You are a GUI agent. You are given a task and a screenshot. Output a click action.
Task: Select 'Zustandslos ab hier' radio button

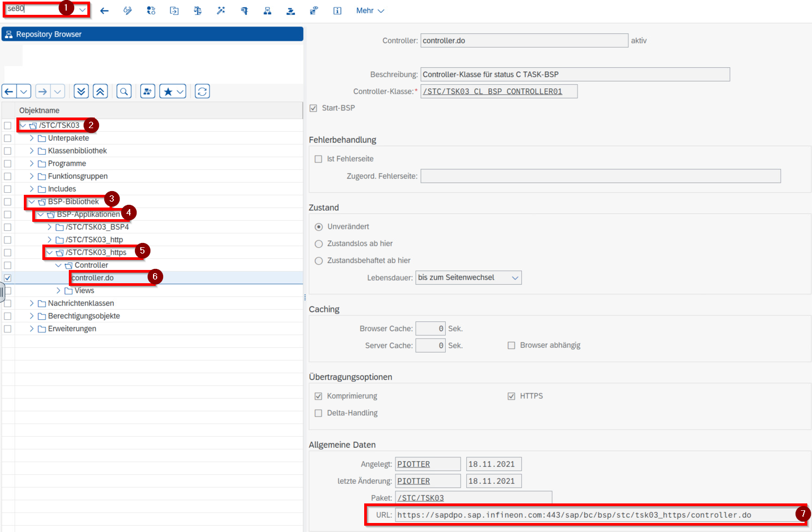pos(319,244)
